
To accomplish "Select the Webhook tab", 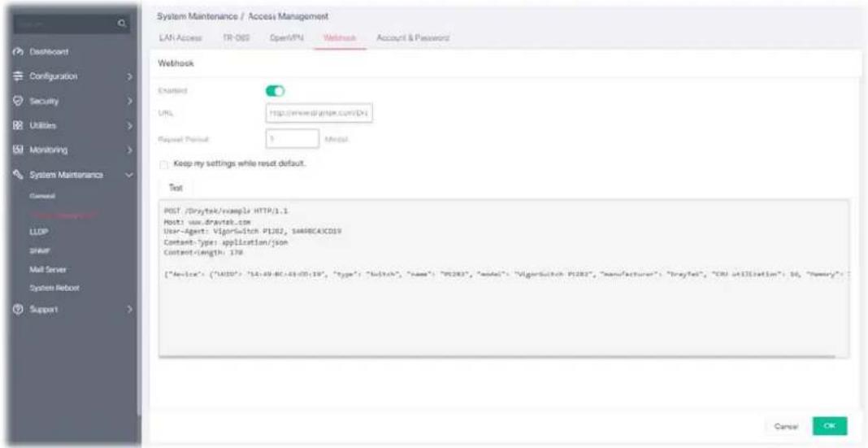I will [340, 37].
